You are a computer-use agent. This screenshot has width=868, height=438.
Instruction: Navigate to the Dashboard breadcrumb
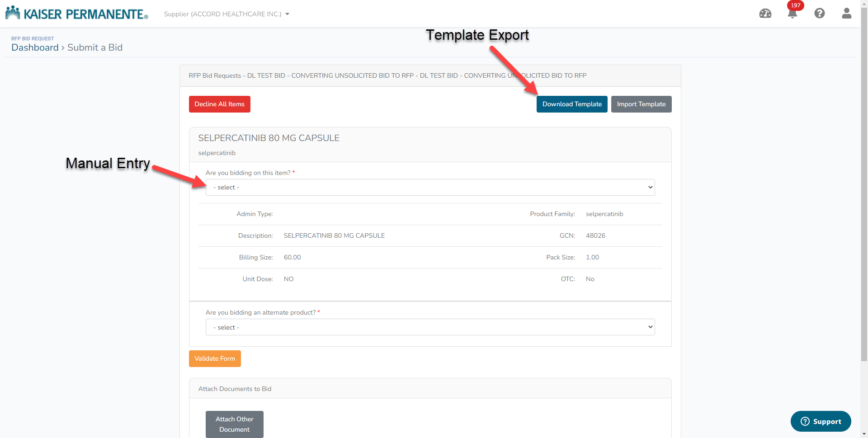pyautogui.click(x=35, y=47)
